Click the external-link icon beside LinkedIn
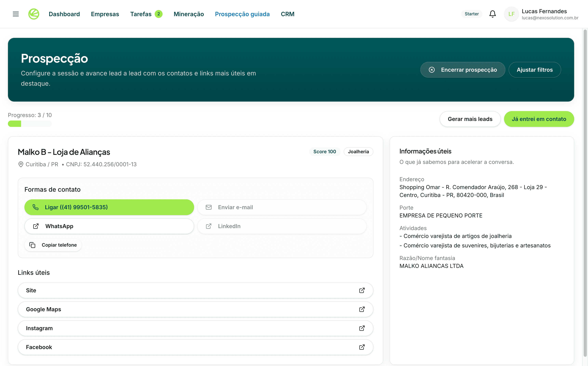Image resolution: width=588 pixels, height=366 pixels. tap(209, 226)
